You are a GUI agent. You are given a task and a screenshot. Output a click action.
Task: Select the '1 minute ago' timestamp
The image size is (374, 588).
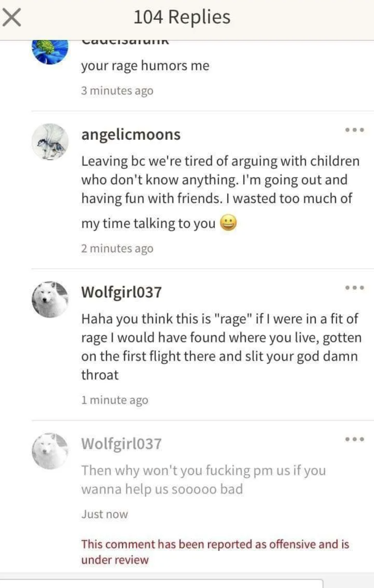pyautogui.click(x=115, y=400)
